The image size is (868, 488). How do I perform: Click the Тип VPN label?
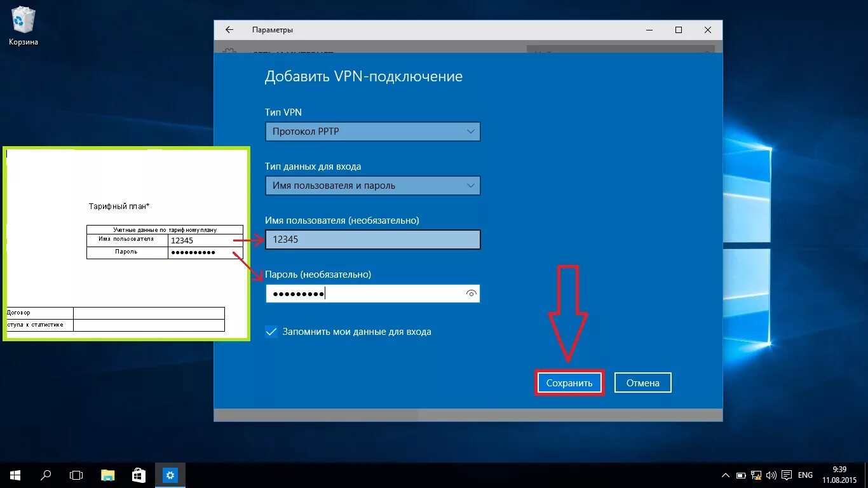click(x=283, y=112)
